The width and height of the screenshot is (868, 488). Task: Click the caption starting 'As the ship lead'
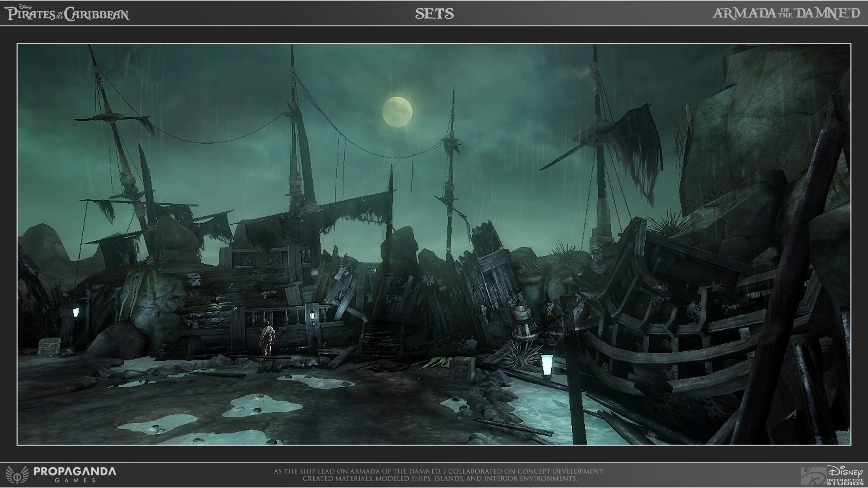tap(439, 472)
